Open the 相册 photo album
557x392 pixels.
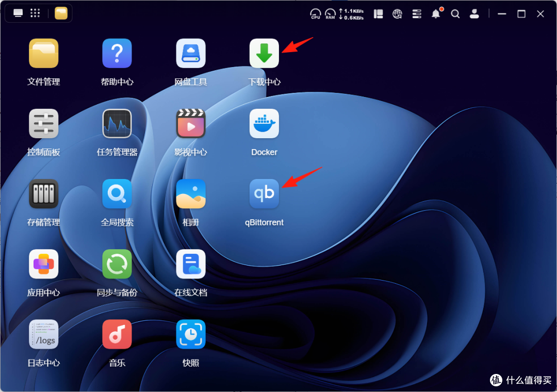(191, 194)
